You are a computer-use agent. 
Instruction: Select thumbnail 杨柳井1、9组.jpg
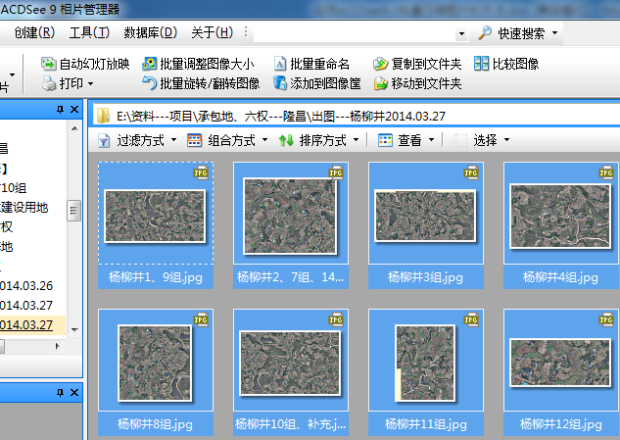(x=155, y=225)
